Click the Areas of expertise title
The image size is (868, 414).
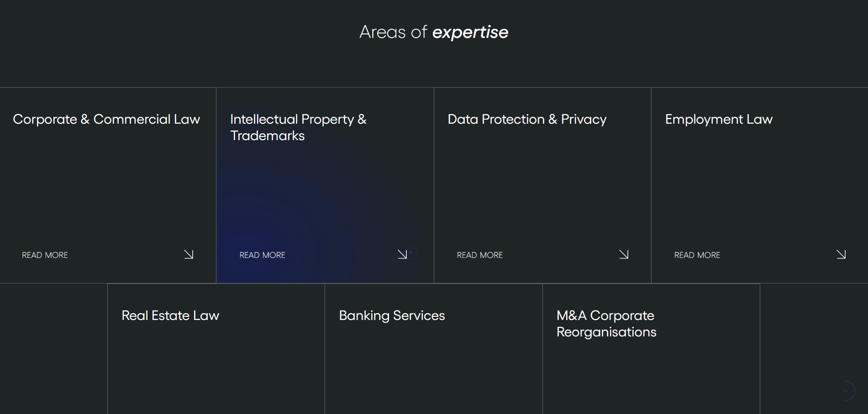[x=434, y=32]
